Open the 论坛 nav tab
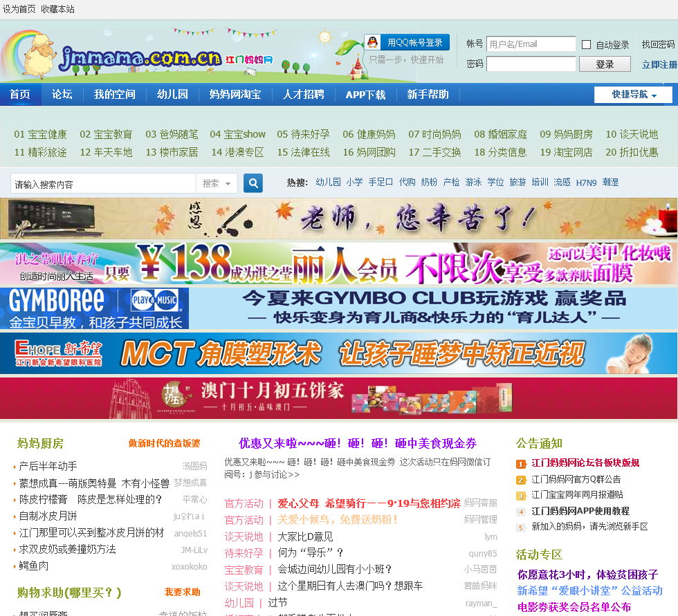This screenshot has height=616, width=678. [62, 94]
